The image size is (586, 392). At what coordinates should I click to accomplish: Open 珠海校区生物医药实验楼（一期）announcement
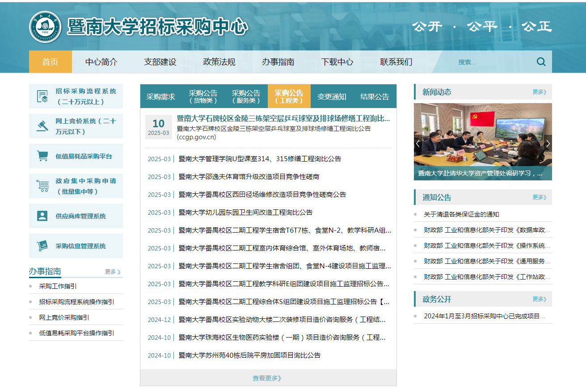click(x=282, y=337)
